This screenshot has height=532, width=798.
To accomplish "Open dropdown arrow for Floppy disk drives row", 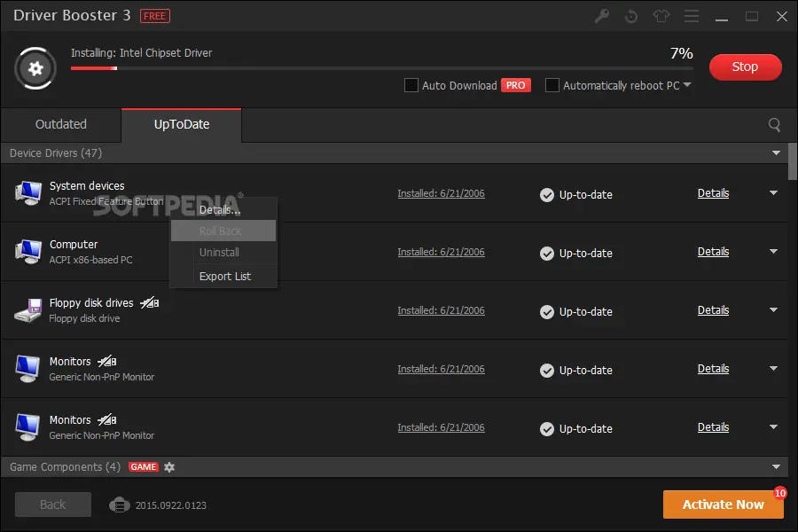I will pyautogui.click(x=773, y=310).
